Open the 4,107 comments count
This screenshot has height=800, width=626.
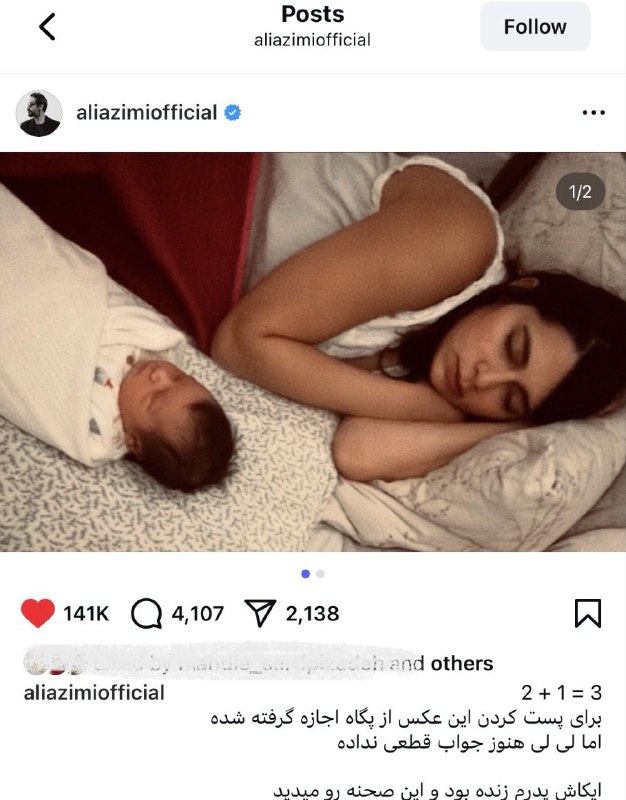[x=197, y=613]
